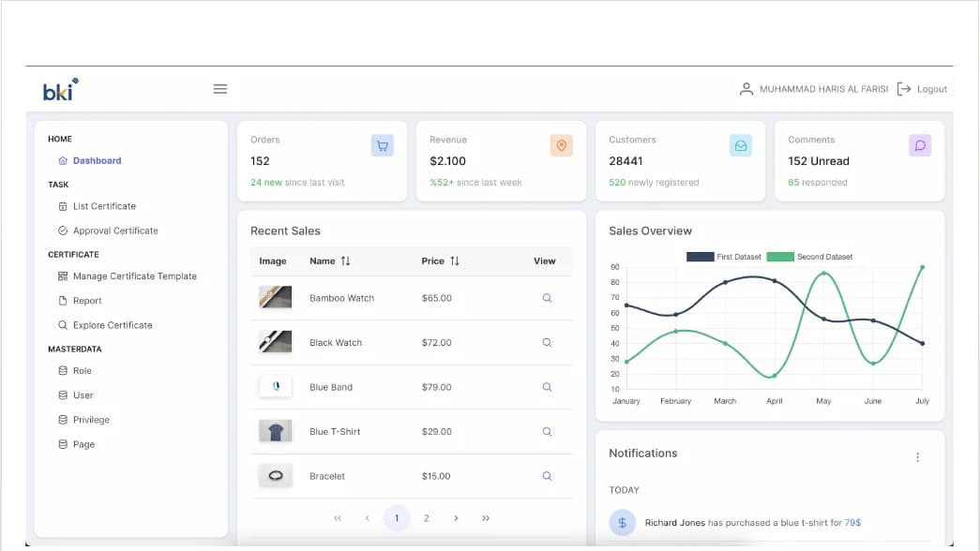View Bracelet details via search icon
980x551 pixels.
click(x=547, y=476)
